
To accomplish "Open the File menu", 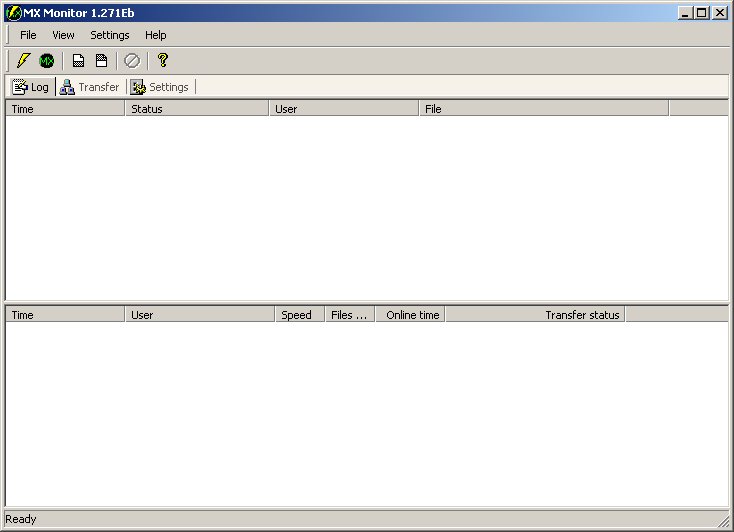I will 28,35.
